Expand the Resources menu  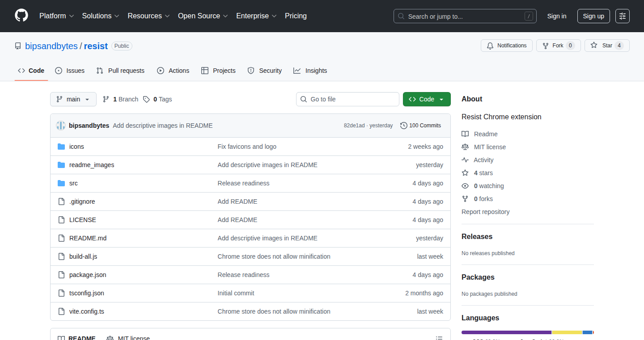tap(148, 16)
